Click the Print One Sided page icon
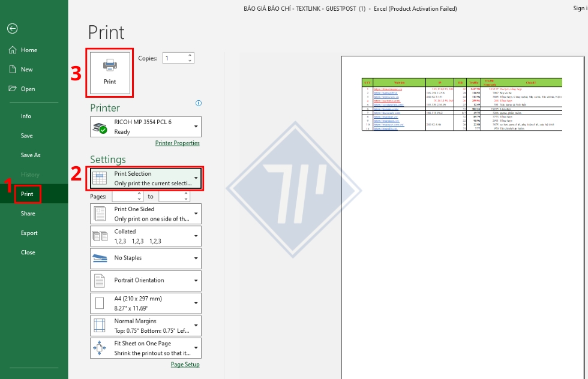Image resolution: width=588 pixels, height=379 pixels. point(100,213)
